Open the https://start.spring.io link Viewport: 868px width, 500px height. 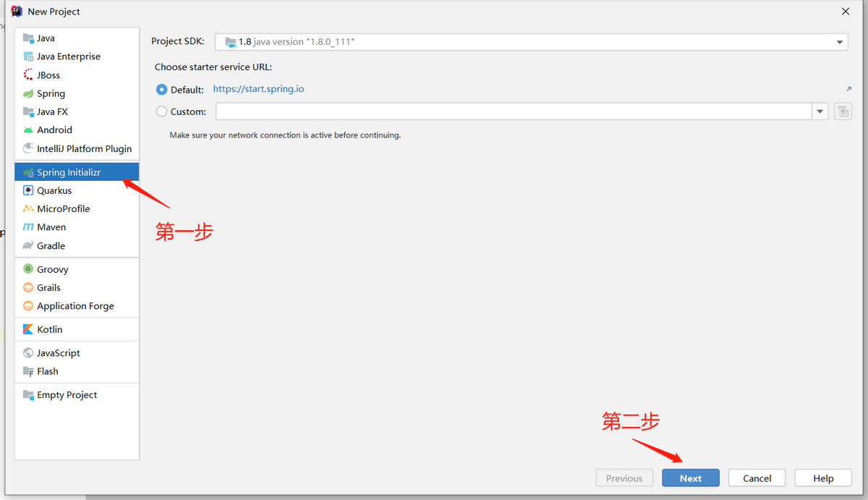tap(258, 89)
